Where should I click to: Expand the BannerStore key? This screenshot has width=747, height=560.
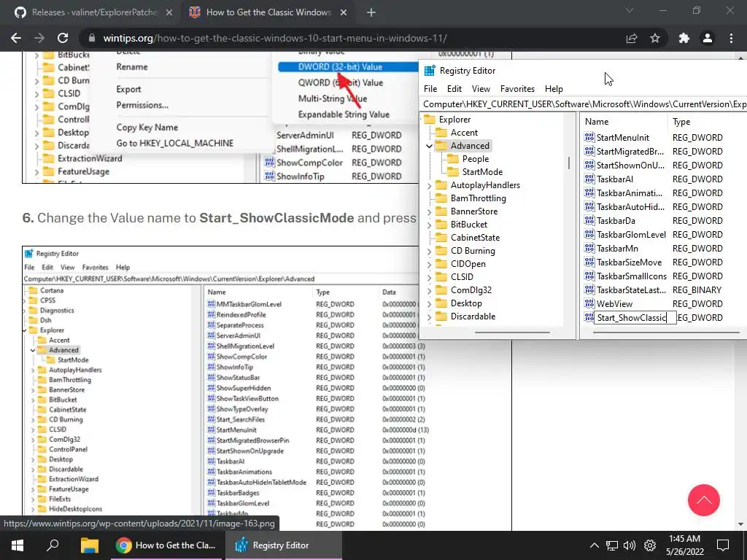click(x=429, y=211)
